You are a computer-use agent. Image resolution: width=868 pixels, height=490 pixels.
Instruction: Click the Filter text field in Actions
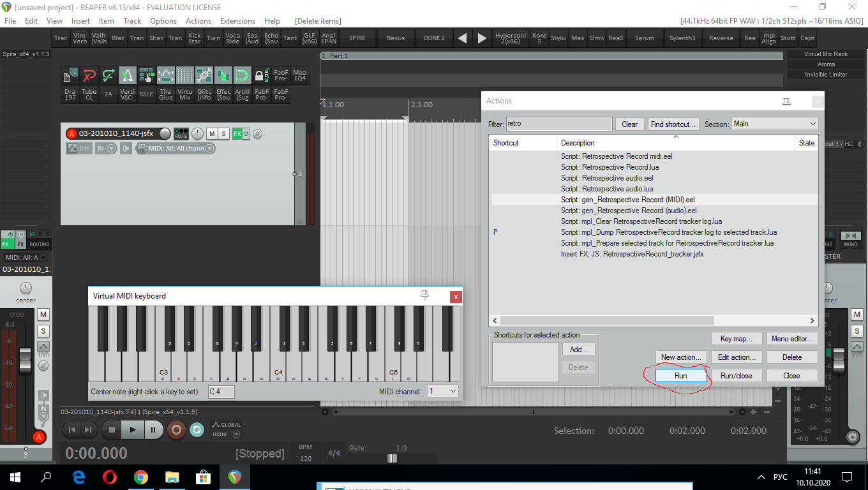coord(559,124)
